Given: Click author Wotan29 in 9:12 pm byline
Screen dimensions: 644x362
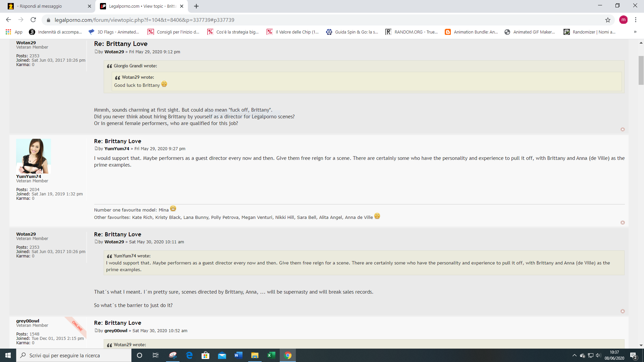Looking at the screenshot, I should pyautogui.click(x=114, y=52).
